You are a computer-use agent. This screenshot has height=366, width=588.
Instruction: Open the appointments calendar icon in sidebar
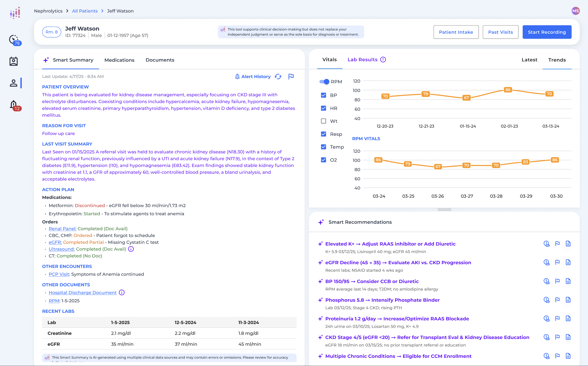14,61
